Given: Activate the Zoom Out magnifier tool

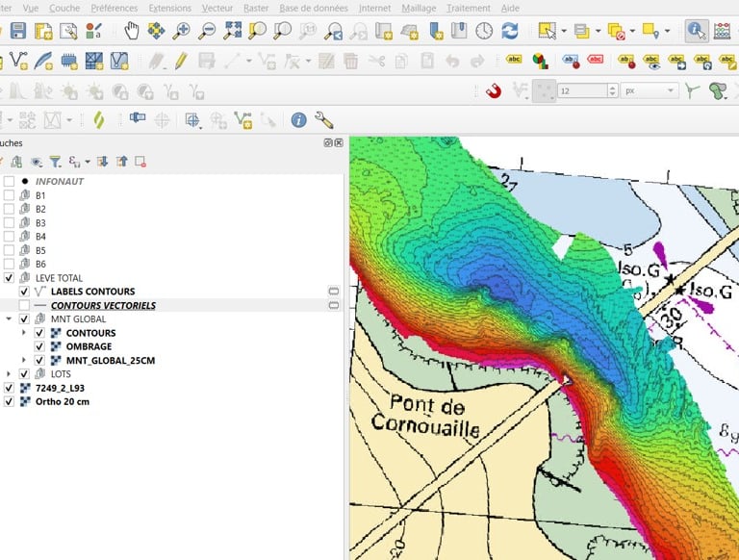Looking at the screenshot, I should pos(207,31).
